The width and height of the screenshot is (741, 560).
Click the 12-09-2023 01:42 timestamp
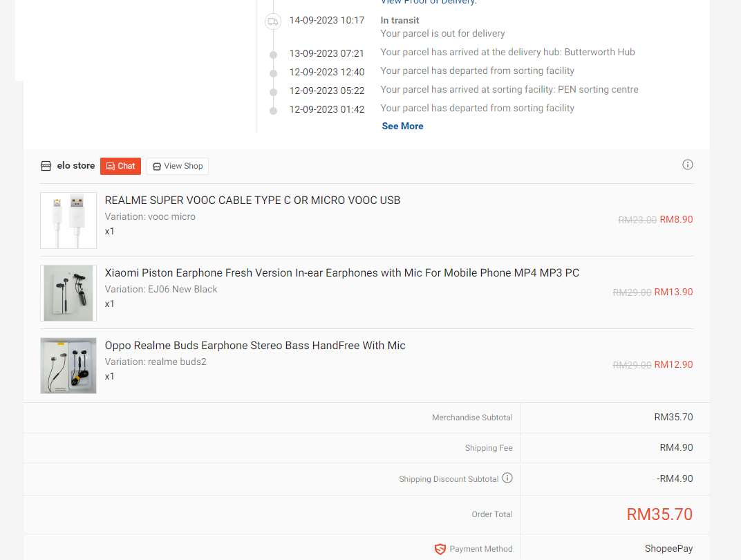tap(327, 109)
